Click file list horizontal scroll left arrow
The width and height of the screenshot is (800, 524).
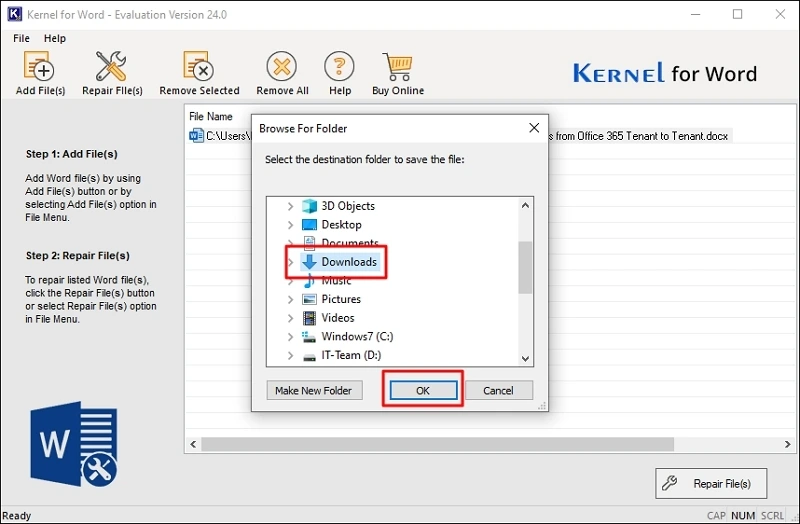click(x=193, y=444)
